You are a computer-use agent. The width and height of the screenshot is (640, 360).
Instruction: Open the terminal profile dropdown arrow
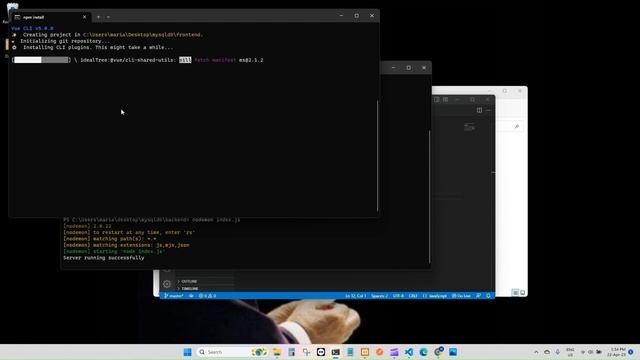(x=108, y=17)
